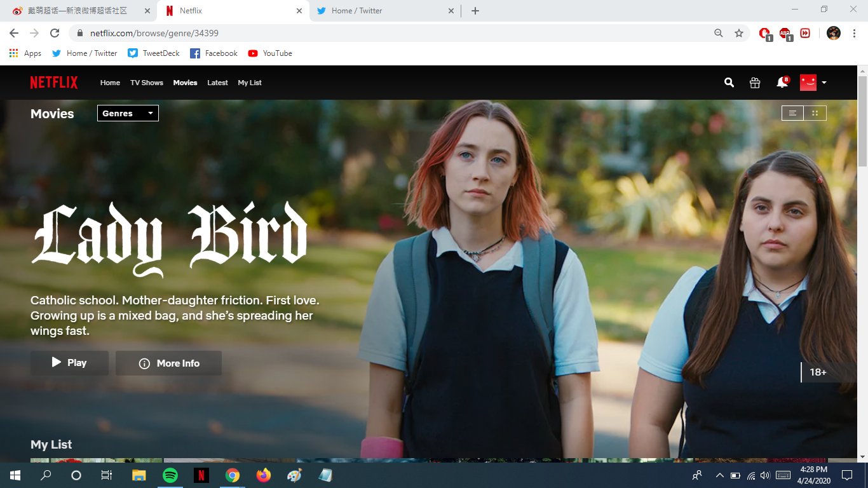Screen dimensions: 868x488
Task: Open the Apps bookmarks shortcut
Action: [25, 53]
